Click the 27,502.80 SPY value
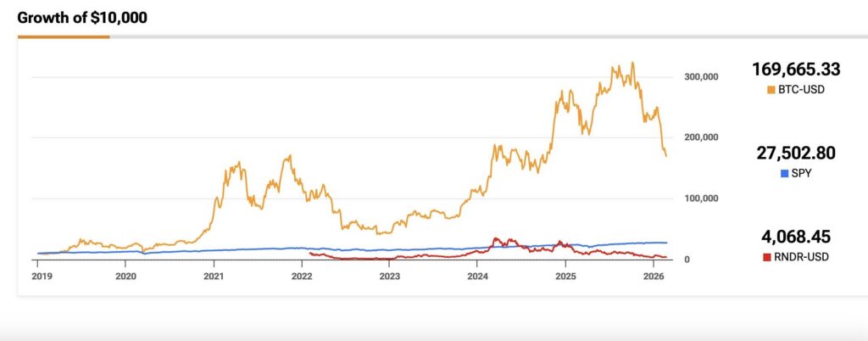Image resolution: width=868 pixels, height=341 pixels. 795,154
